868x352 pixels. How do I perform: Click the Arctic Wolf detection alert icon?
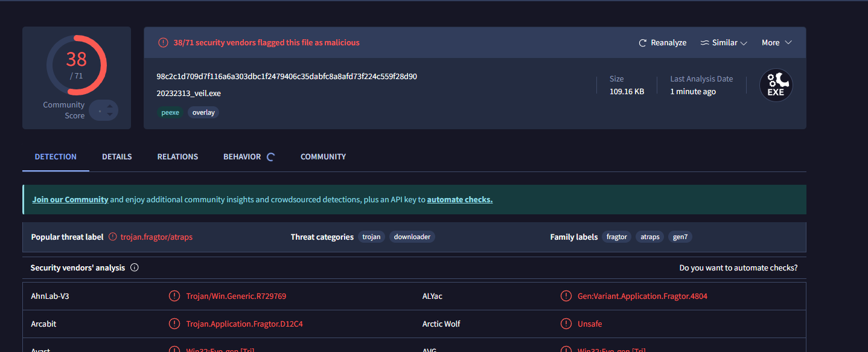click(566, 324)
